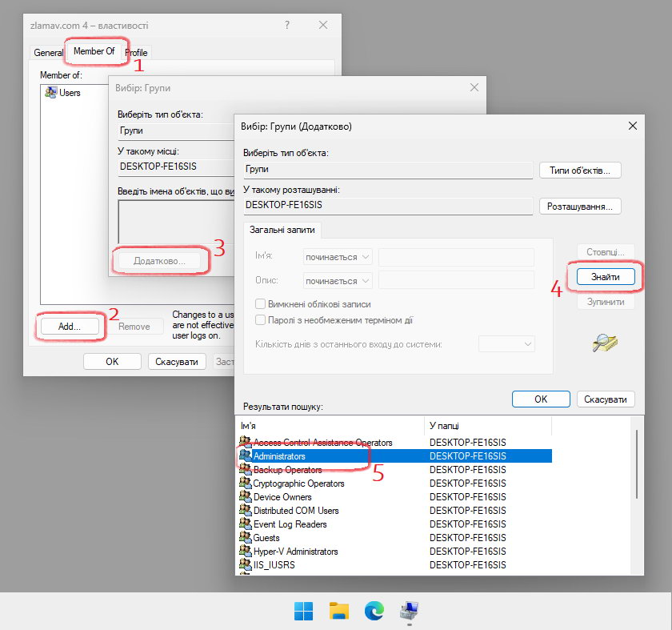The width and height of the screenshot is (672, 630).
Task: Open the days since last login dropdown
Action: pyautogui.click(x=506, y=344)
